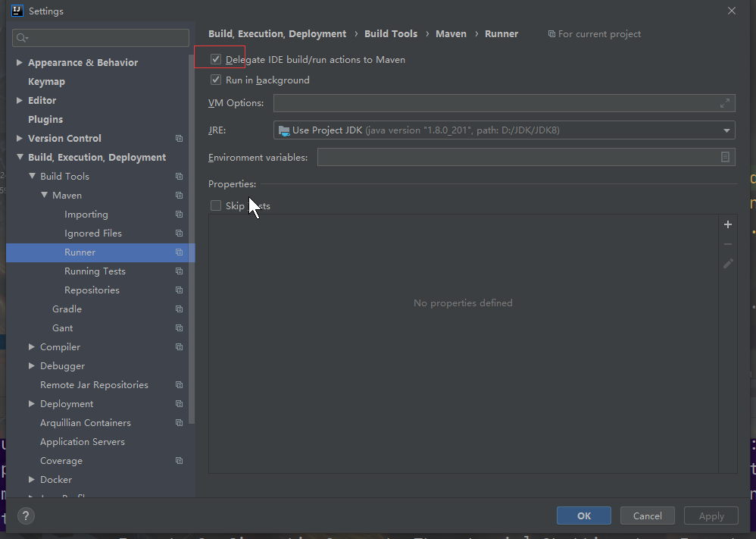Expand the Editor section
This screenshot has width=756, height=539.
(x=19, y=100)
